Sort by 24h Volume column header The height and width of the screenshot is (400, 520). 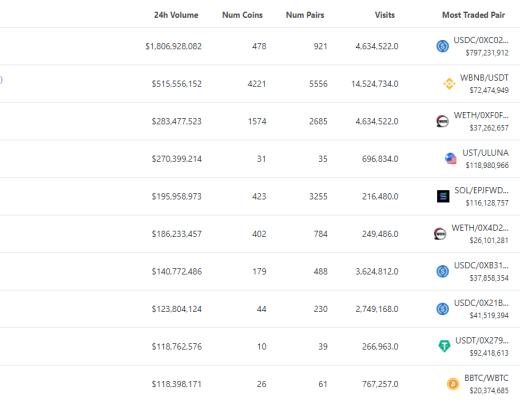[176, 15]
